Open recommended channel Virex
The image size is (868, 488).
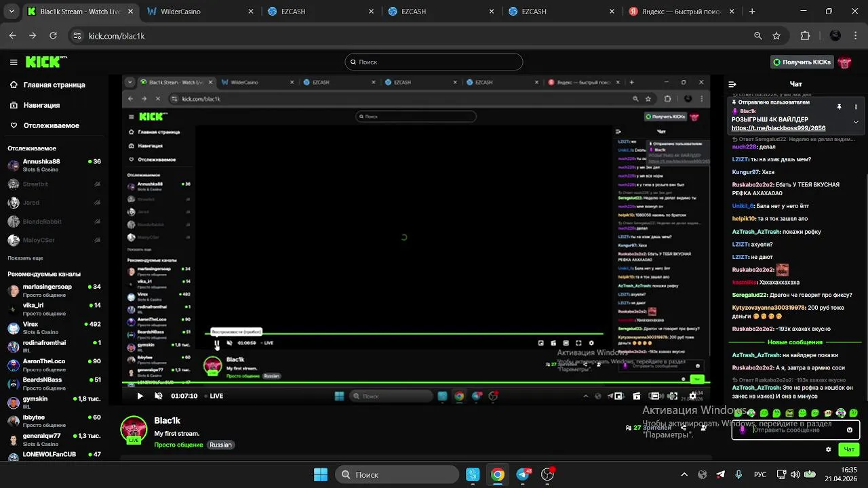tap(54, 327)
